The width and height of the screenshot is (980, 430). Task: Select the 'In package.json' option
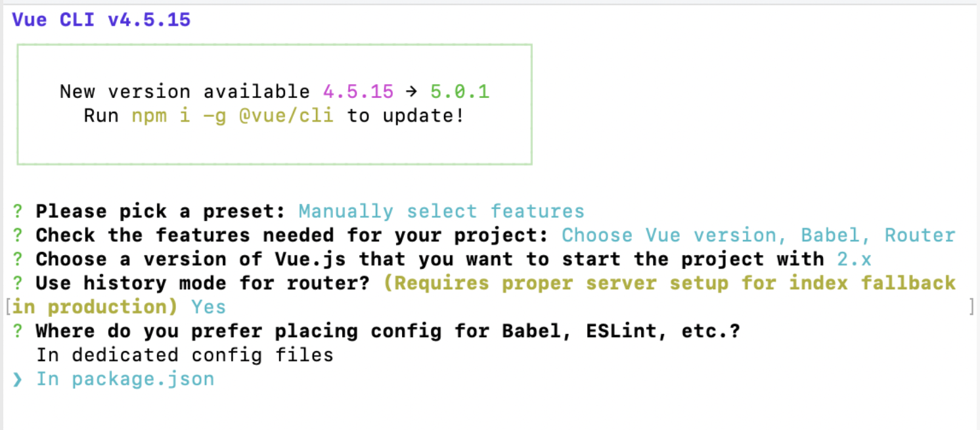click(125, 379)
